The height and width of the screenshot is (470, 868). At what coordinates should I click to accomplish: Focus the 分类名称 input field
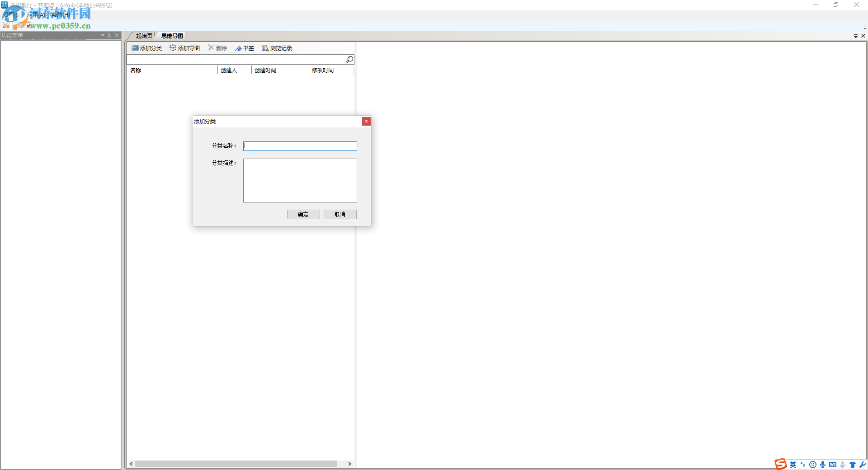[300, 146]
